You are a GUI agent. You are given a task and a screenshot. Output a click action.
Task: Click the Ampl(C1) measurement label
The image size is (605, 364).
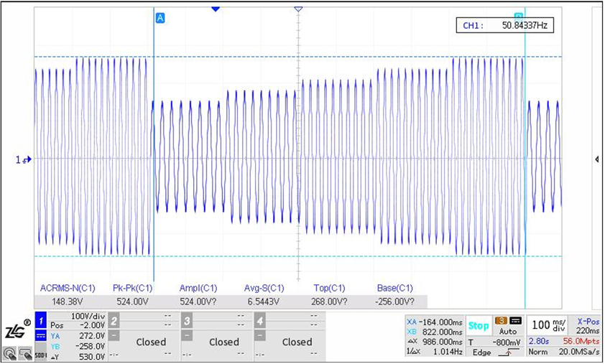coord(198,288)
